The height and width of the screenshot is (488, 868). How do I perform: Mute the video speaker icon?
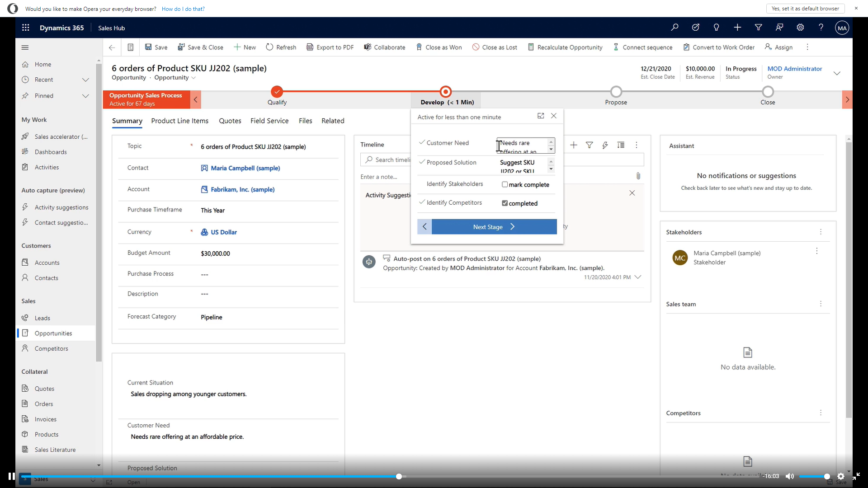[790, 476]
